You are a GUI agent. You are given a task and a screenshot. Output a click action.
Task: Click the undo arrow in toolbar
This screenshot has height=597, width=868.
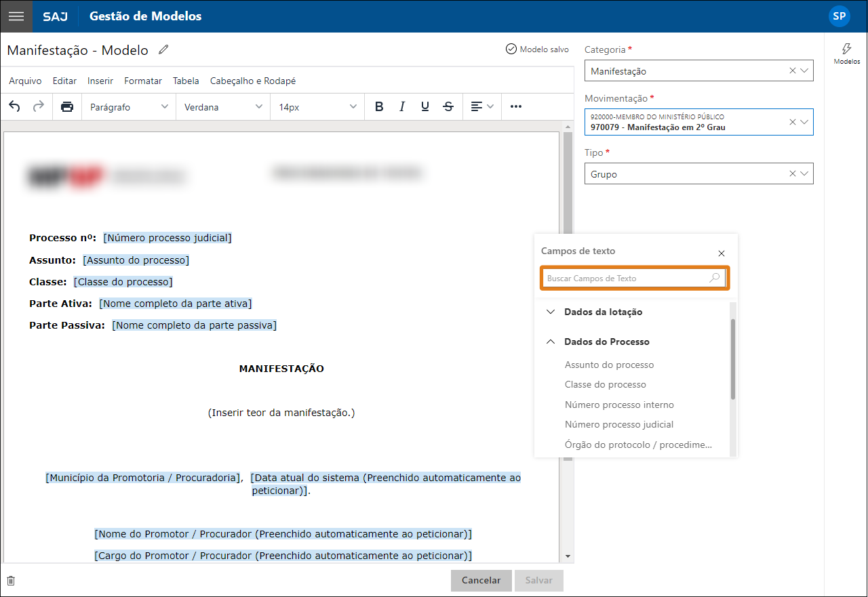[x=15, y=106]
